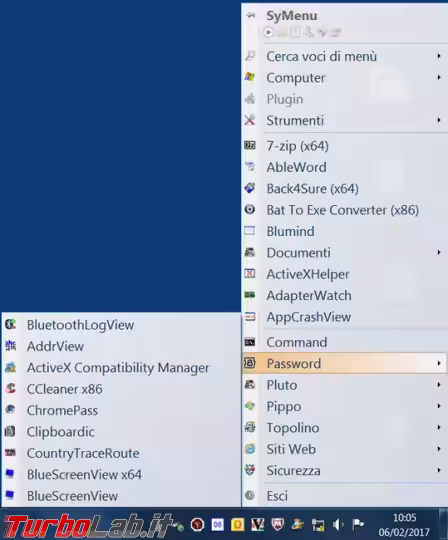Expand the Topolino submenu arrow
This screenshot has height=540, width=448.
(x=439, y=427)
